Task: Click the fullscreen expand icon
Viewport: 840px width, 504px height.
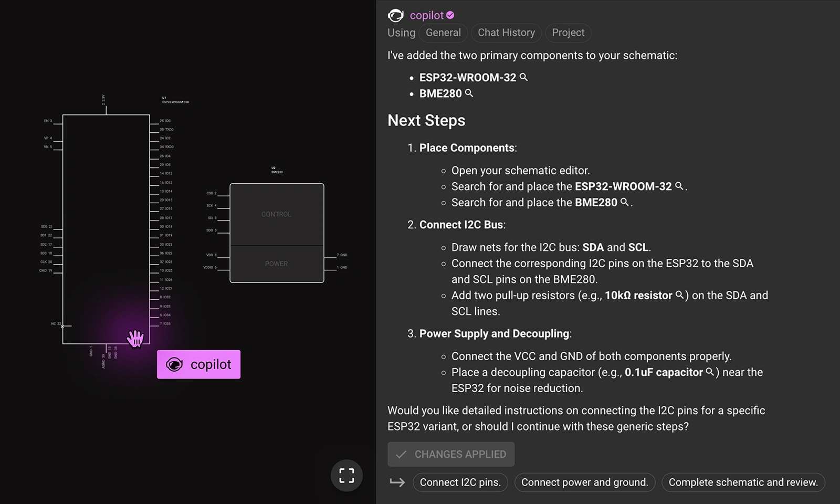Action: click(346, 476)
